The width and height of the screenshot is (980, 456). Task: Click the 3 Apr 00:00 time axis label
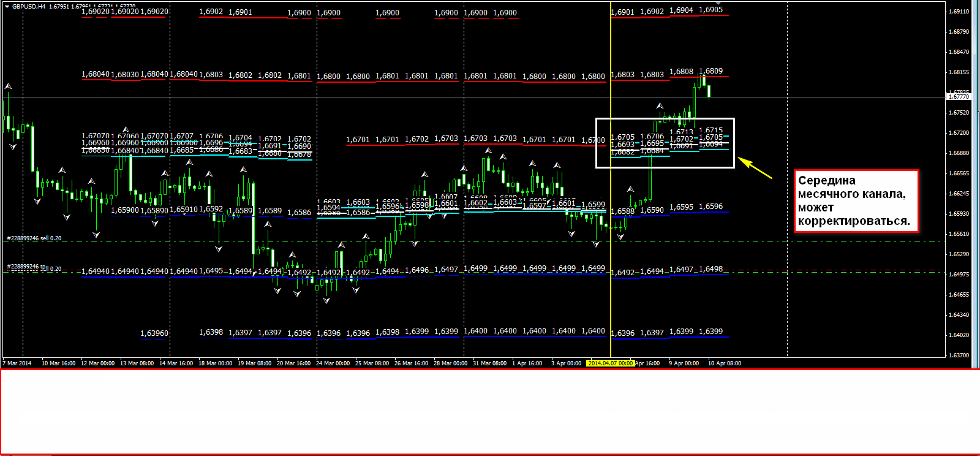pyautogui.click(x=566, y=363)
